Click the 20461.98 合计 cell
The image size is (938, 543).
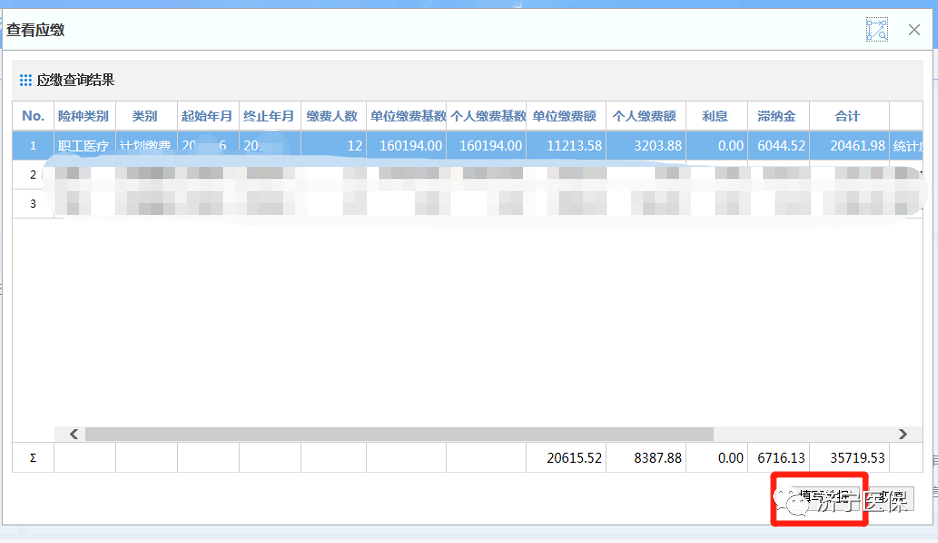pyautogui.click(x=849, y=145)
